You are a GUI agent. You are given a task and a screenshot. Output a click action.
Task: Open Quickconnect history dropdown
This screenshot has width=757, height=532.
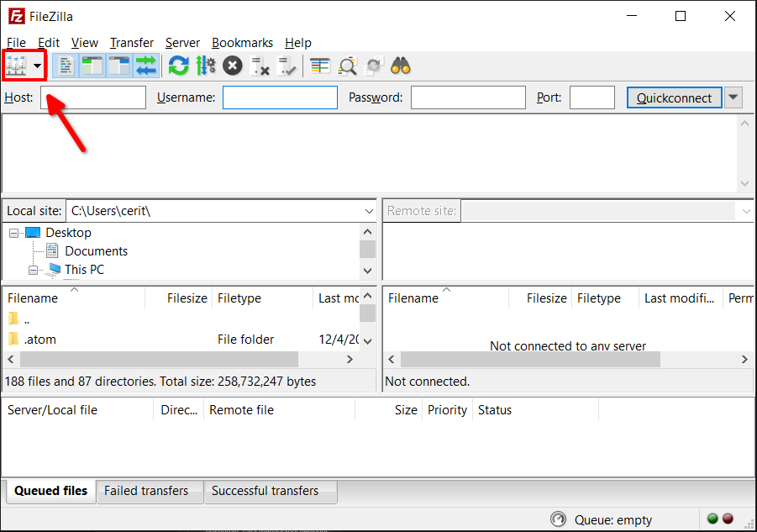pyautogui.click(x=733, y=97)
